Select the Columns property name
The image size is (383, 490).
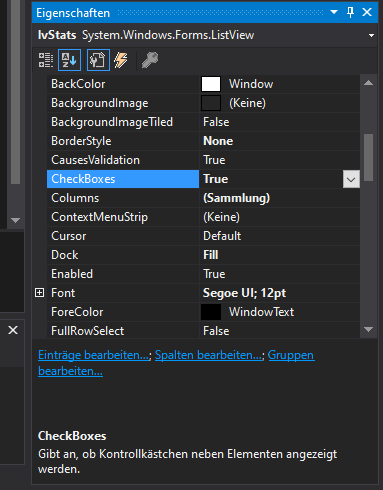coord(75,198)
